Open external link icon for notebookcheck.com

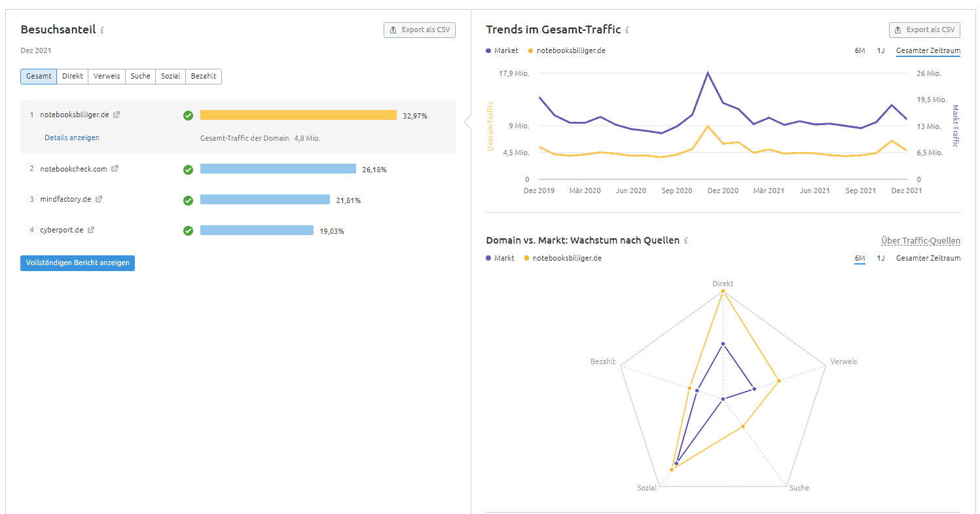point(115,169)
